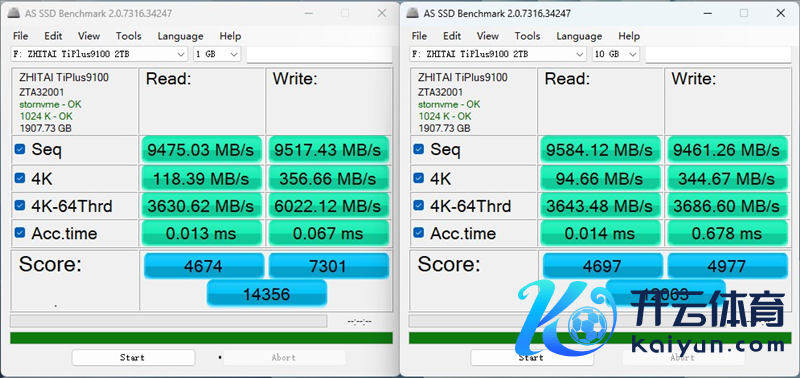Close the left benchmark window
Viewport: 800px width, 378px height.
(382, 13)
